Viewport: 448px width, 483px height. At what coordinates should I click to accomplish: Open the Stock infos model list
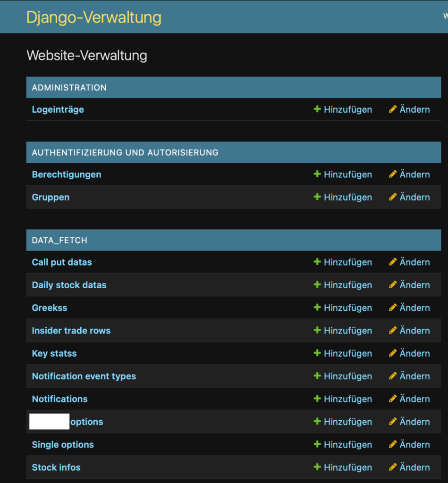[56, 467]
